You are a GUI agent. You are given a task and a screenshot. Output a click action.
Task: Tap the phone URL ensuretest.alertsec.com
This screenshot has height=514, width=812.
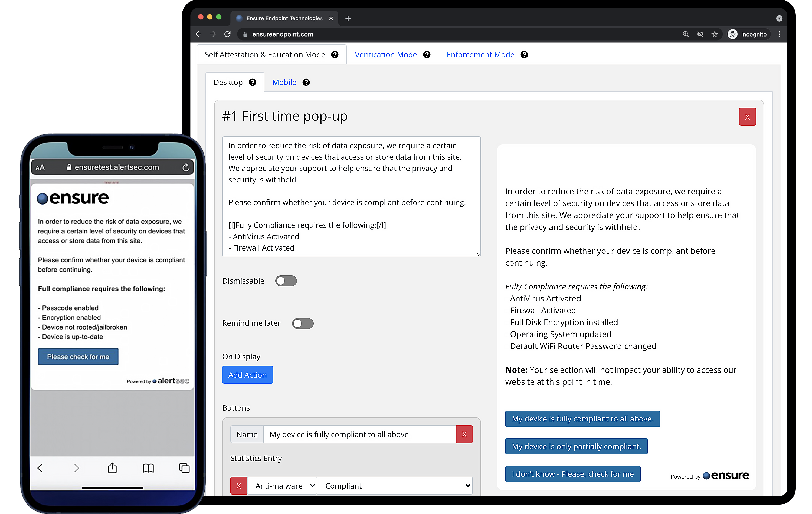click(x=117, y=167)
